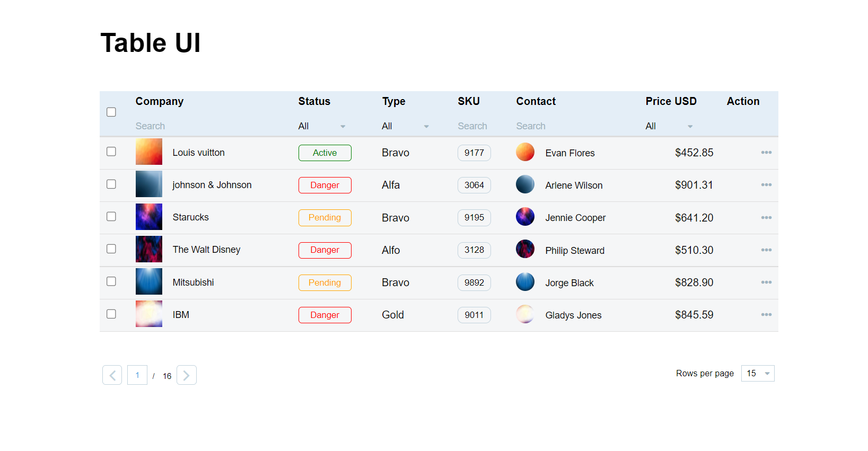Click Jennie Cooper avatar
This screenshot has height=451, width=868.
[525, 217]
